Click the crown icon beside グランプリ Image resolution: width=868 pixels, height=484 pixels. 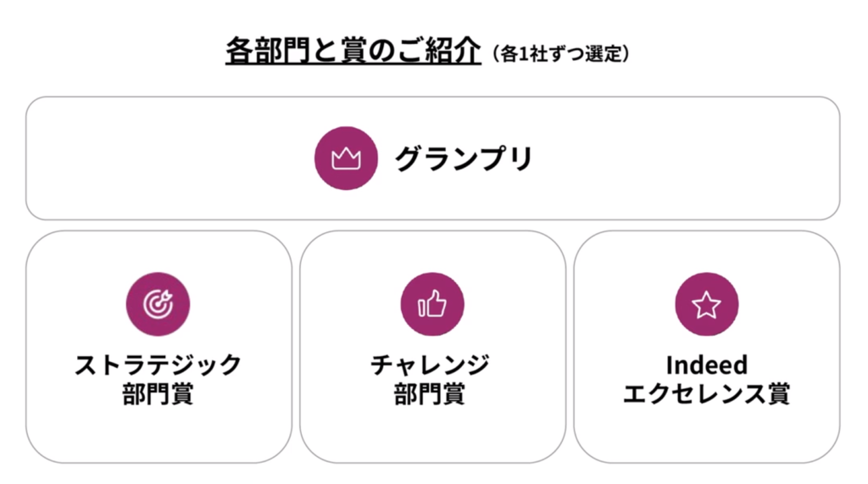pos(346,159)
